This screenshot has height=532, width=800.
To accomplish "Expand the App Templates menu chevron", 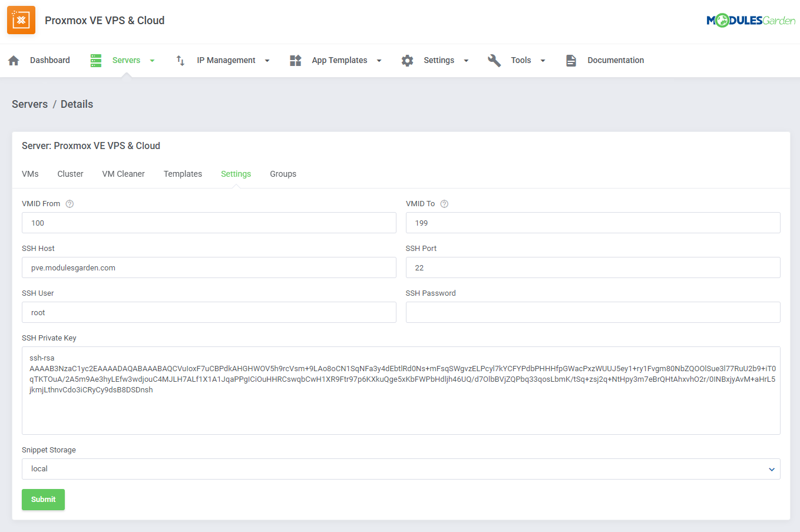I will click(379, 60).
